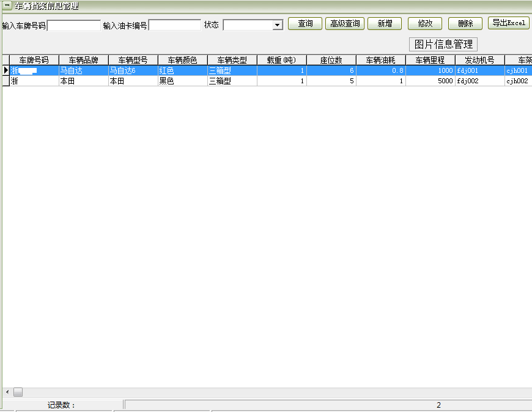Image resolution: width=532 pixels, height=412 pixels.
Task: Export data with 导出Excel button
Action: pyautogui.click(x=509, y=23)
